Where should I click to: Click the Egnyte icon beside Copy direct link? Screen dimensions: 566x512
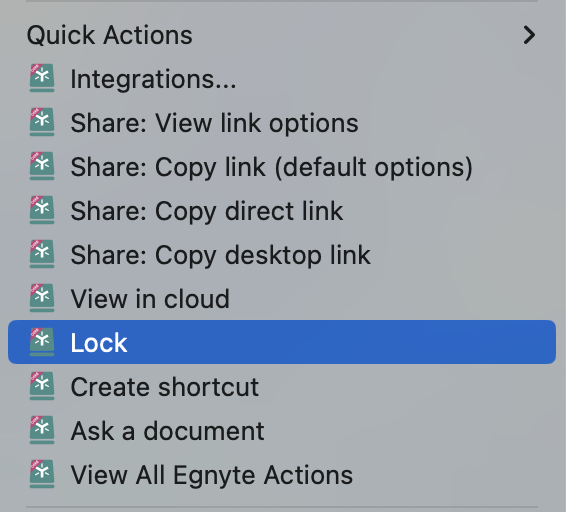click(x=42, y=210)
